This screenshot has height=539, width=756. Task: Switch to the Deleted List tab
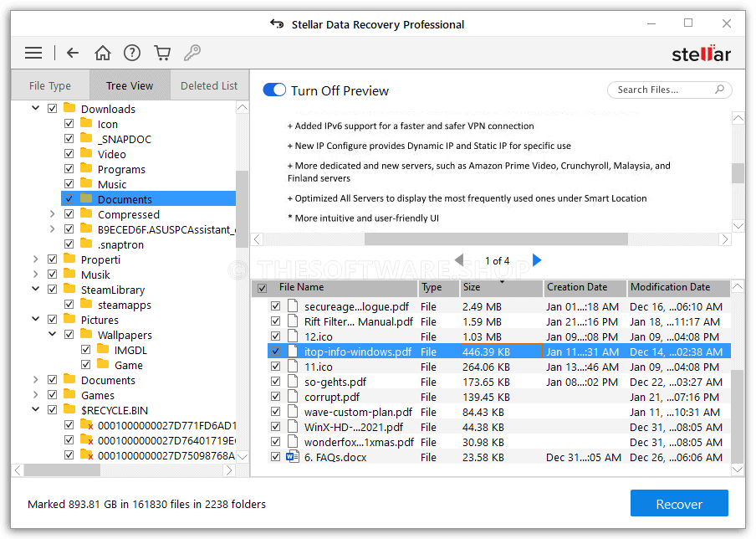pyautogui.click(x=209, y=85)
